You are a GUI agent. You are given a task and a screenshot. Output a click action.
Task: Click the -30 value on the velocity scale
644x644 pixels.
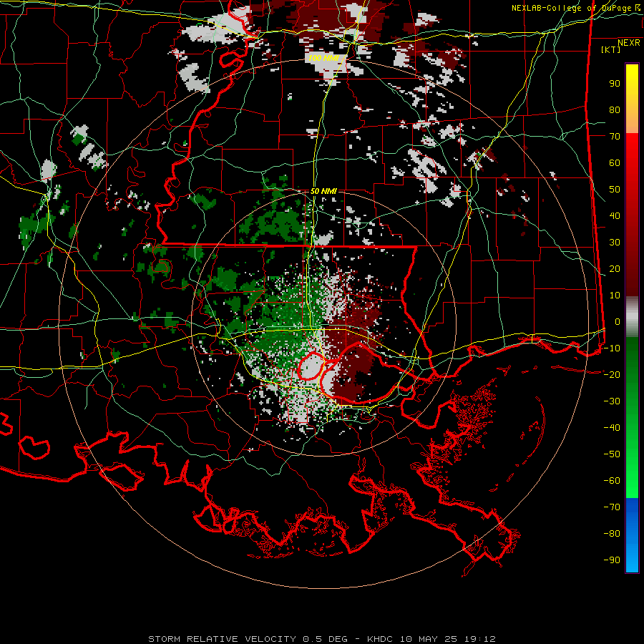point(612,401)
